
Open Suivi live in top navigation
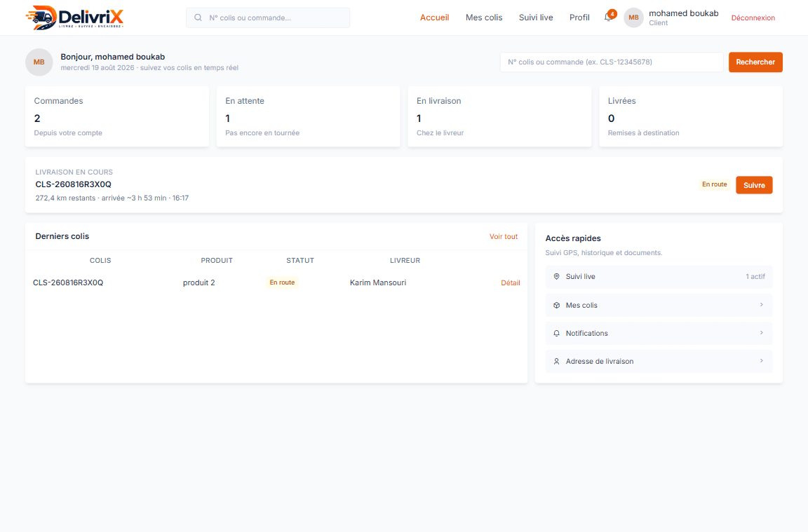point(536,18)
